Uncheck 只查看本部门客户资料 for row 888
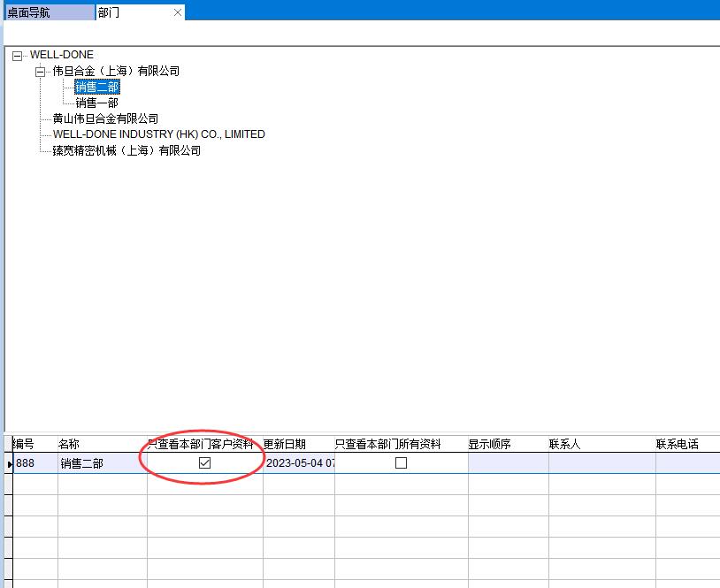Viewport: 720px width, 588px height. [x=205, y=462]
